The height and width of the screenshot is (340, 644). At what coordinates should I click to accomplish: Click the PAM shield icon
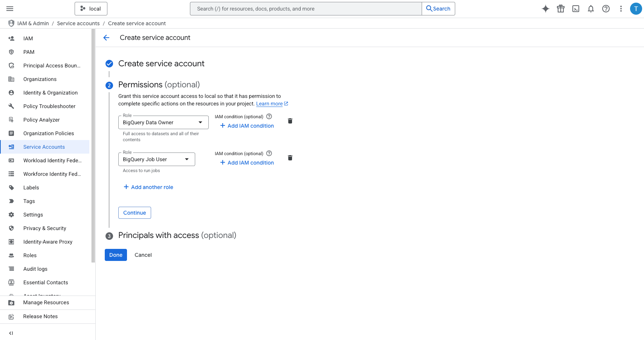tap(11, 52)
